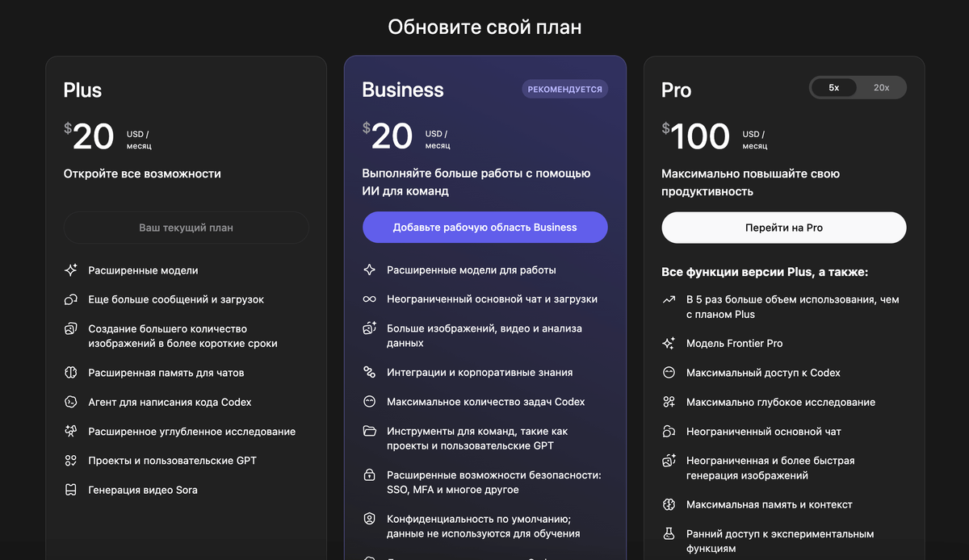Click the Sora icon beside 'Генерация видео Sora'
The width and height of the screenshot is (969, 560).
(x=71, y=490)
